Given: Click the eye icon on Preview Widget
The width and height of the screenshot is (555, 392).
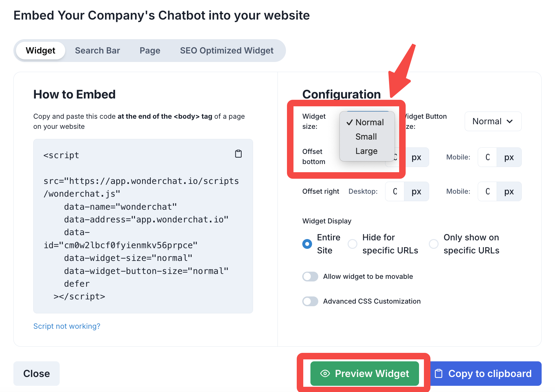Looking at the screenshot, I should [325, 373].
